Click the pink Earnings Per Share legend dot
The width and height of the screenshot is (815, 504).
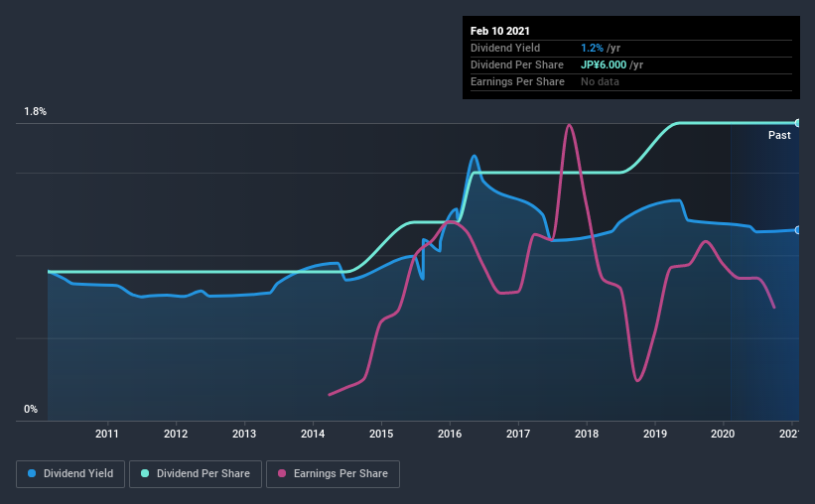(x=282, y=473)
